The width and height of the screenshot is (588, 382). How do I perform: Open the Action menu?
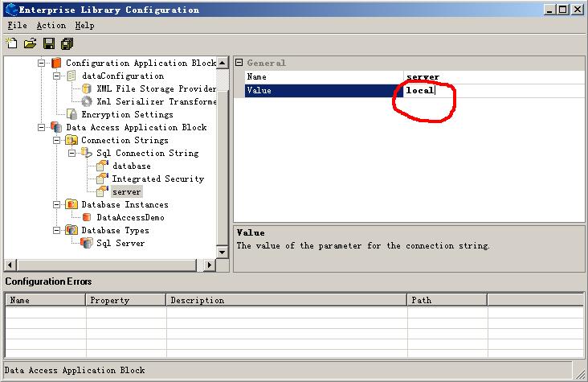51,26
